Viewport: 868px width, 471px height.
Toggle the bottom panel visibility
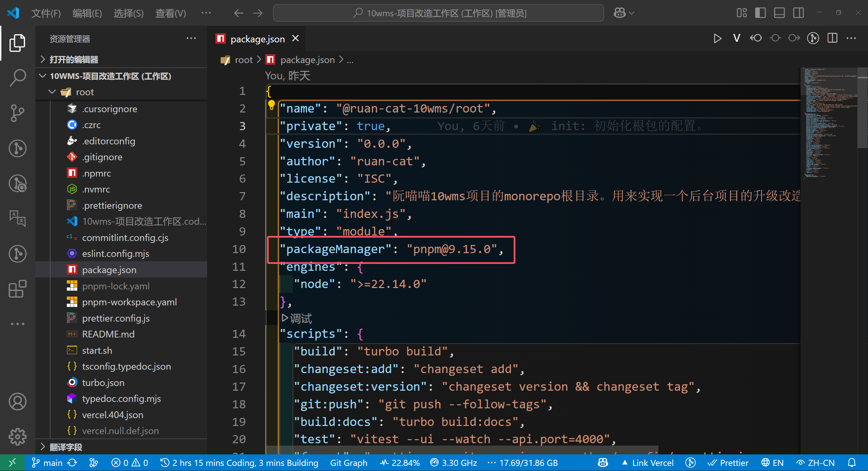[x=780, y=13]
